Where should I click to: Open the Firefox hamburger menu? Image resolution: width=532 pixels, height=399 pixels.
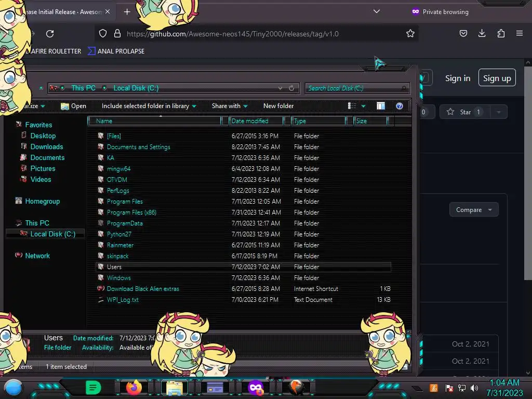point(520,33)
